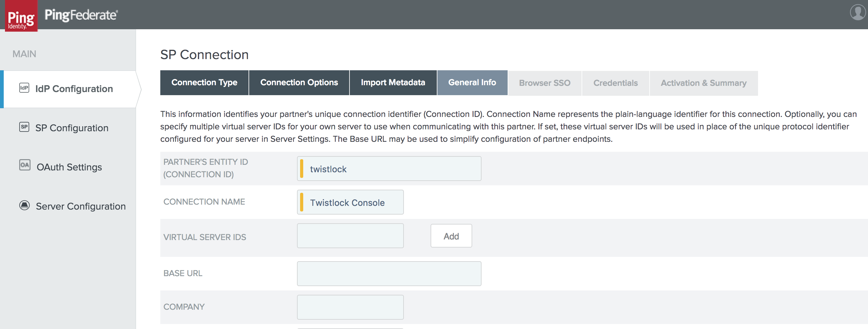
Task: Select the General Info tab
Action: (472, 83)
